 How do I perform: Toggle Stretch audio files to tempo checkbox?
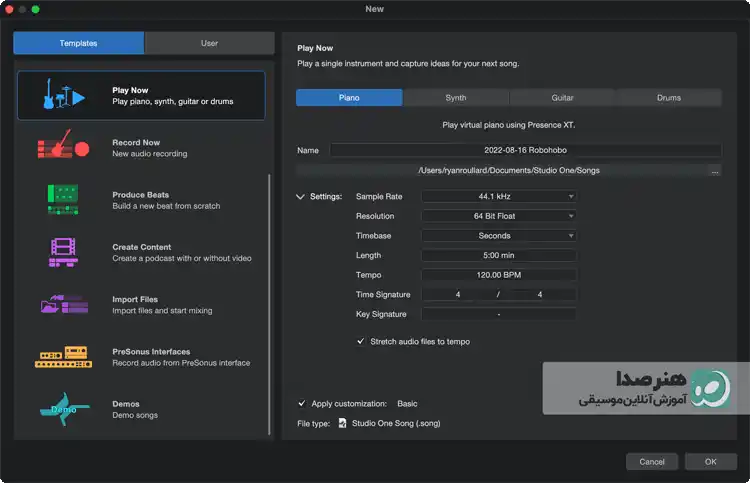point(361,341)
